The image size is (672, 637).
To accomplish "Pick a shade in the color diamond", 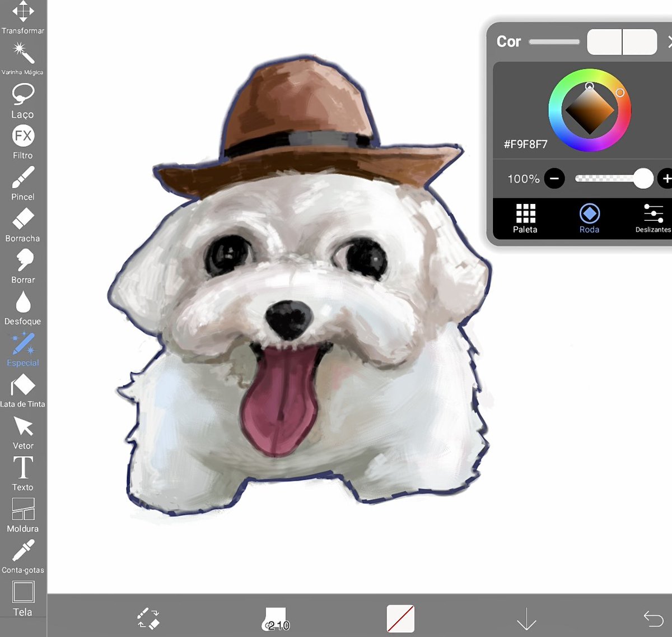I will coord(590,110).
